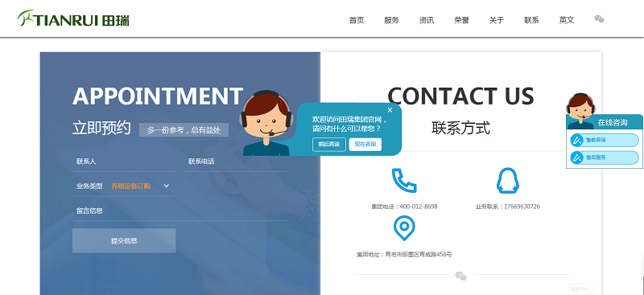
Task: Click the 联系电话 input field
Action: click(236, 162)
